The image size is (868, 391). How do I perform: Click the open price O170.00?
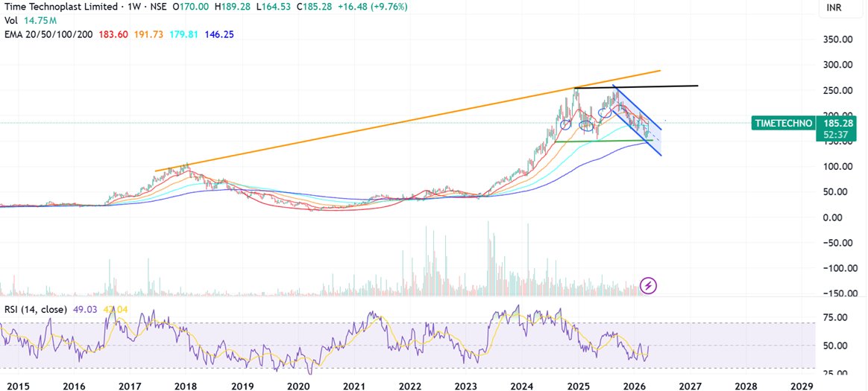point(192,7)
